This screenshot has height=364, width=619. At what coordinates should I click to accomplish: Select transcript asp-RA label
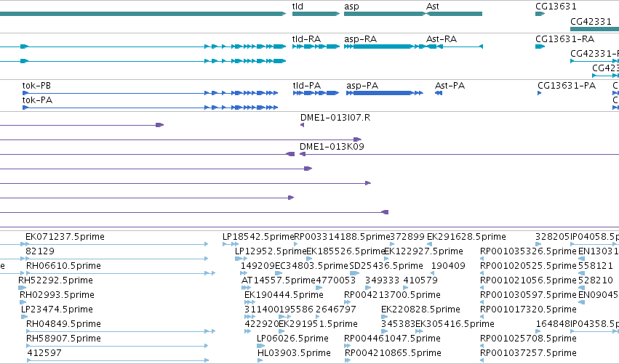click(361, 39)
